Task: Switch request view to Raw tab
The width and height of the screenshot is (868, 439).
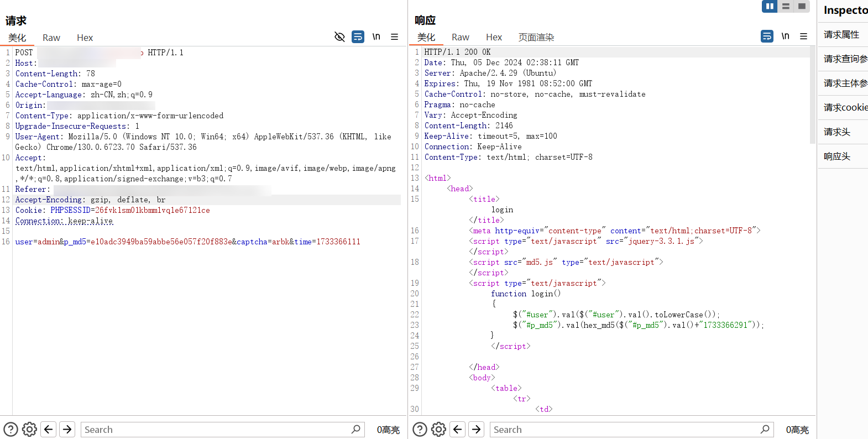Action: [51, 38]
